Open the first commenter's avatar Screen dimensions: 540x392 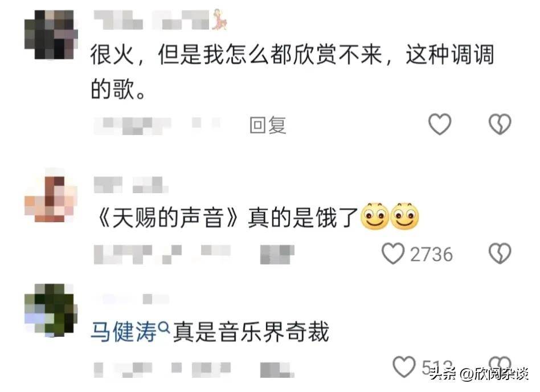click(51, 34)
